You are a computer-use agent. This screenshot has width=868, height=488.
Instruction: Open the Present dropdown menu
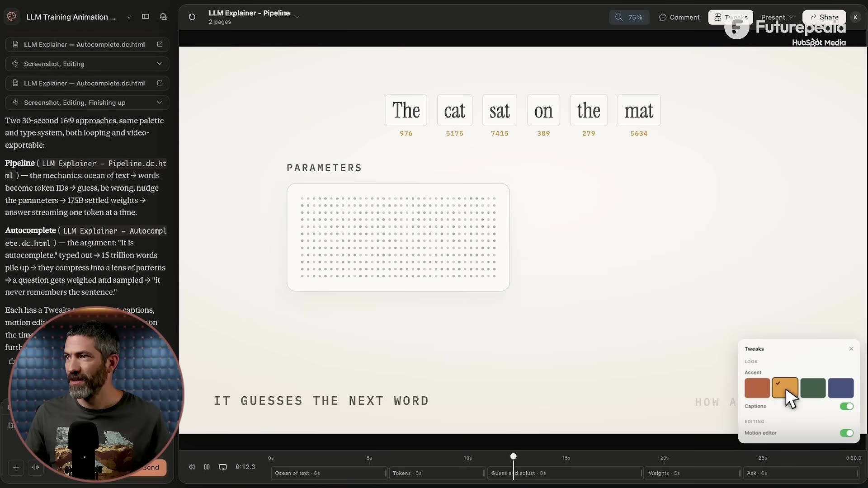pyautogui.click(x=777, y=17)
